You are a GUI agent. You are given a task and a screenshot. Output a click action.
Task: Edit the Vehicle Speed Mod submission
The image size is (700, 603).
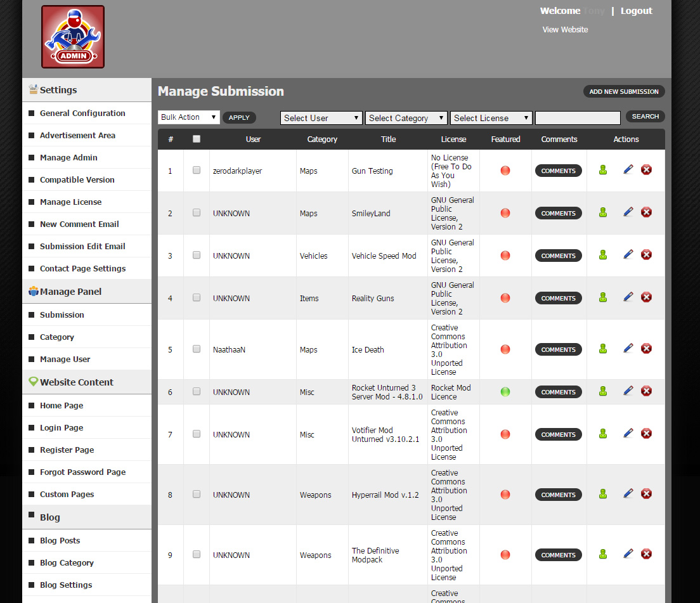628,254
